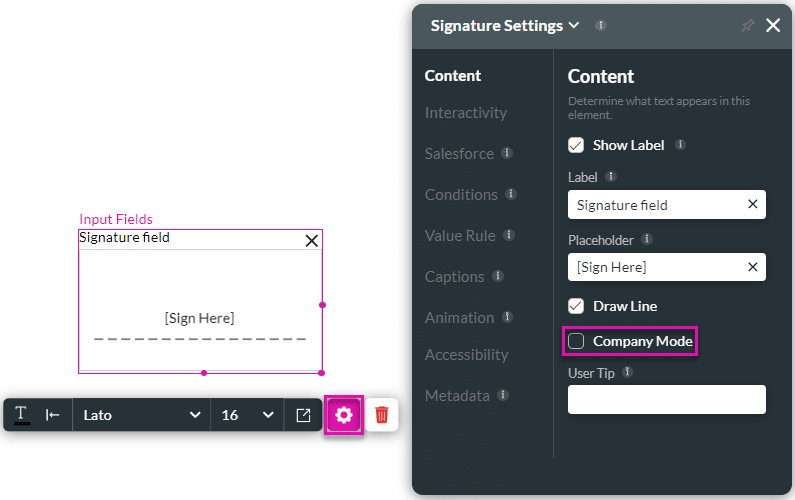Image resolution: width=795 pixels, height=500 pixels.
Task: Pin the Signature Settings panel
Action: pos(747,26)
